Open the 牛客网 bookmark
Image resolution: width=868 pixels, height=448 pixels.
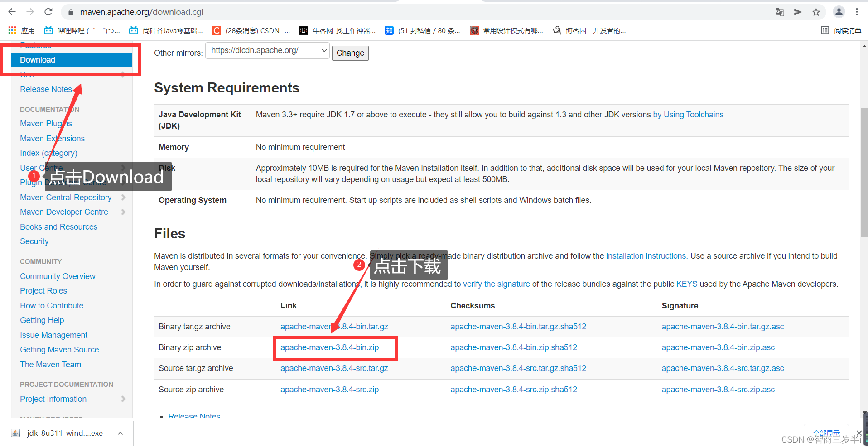pyautogui.click(x=338, y=30)
